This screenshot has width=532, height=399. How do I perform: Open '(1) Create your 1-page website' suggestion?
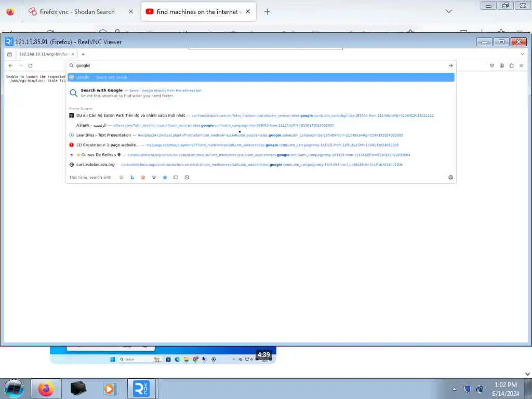click(261, 145)
